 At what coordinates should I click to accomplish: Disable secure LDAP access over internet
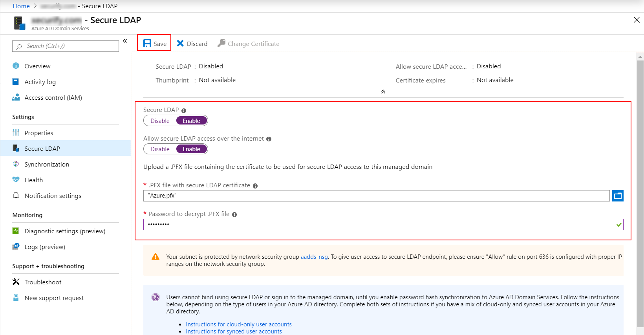[160, 149]
